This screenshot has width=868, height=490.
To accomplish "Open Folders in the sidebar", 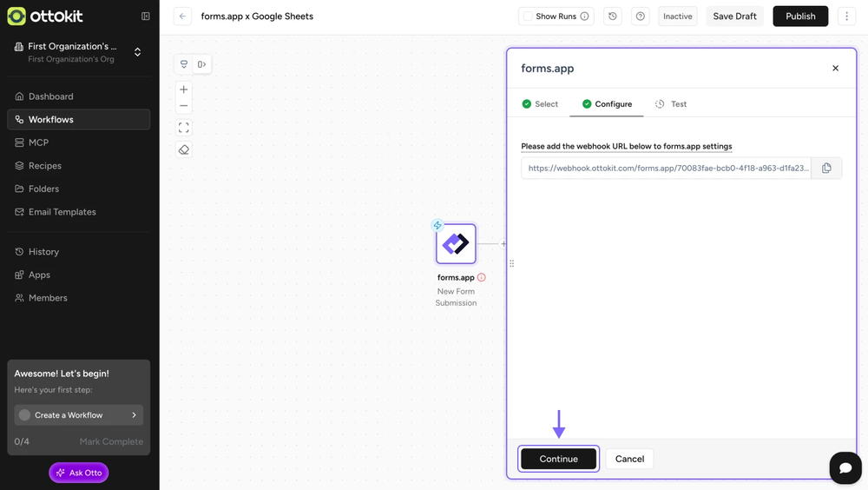I will (79, 189).
